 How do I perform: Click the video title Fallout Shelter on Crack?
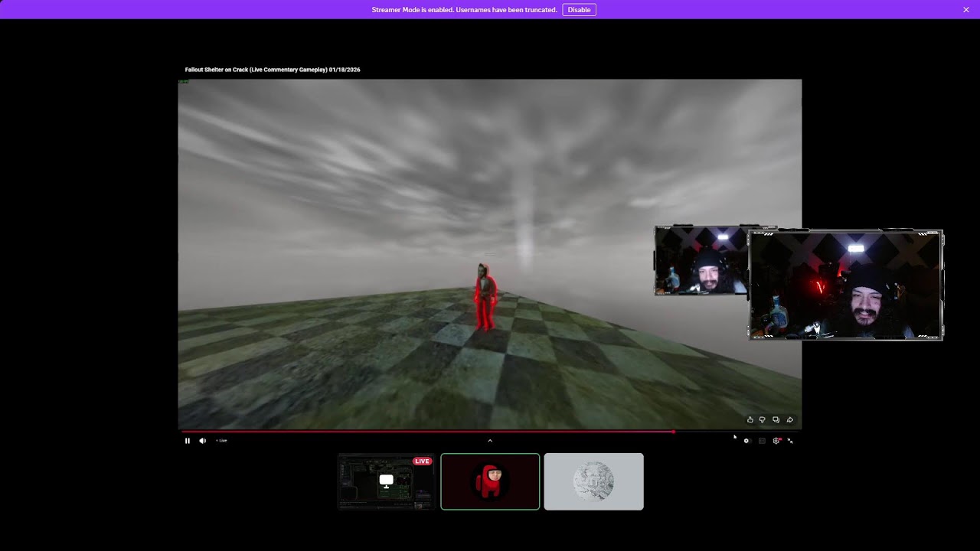273,70
